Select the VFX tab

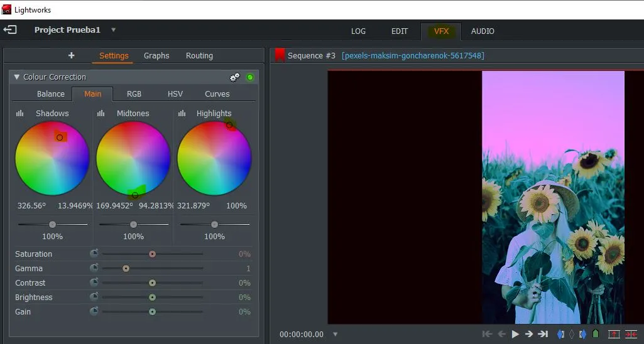(441, 31)
